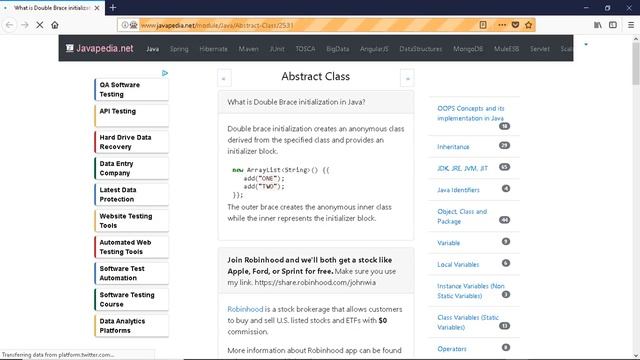Click the https://share.robinhood.com/johnwia text
The height and width of the screenshot is (360, 640).
point(315,282)
